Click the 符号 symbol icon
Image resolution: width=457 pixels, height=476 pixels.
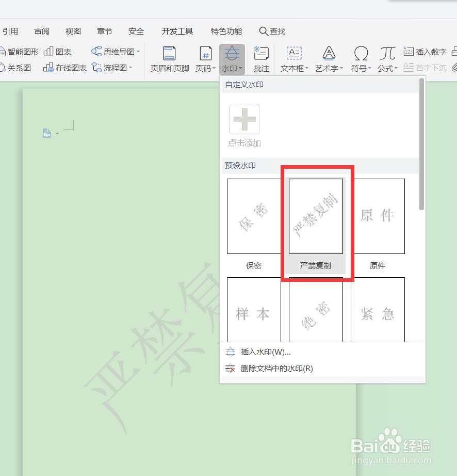(361, 53)
